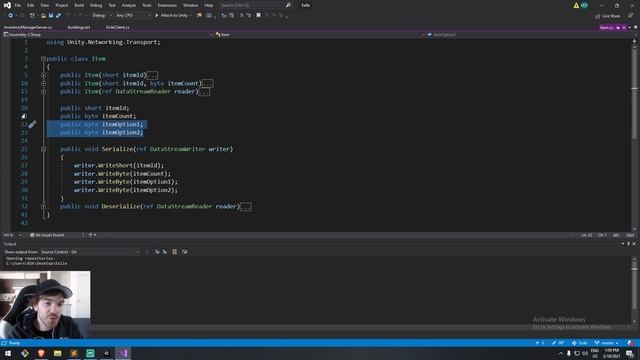The width and height of the screenshot is (640, 360).
Task: Click the notification warning triangle icon
Action: pyautogui.click(x=576, y=5)
